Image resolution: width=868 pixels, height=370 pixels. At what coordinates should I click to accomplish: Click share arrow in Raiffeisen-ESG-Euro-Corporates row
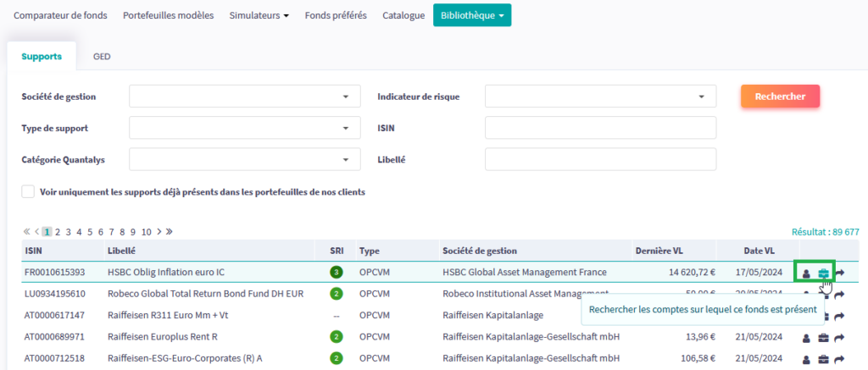coord(840,359)
